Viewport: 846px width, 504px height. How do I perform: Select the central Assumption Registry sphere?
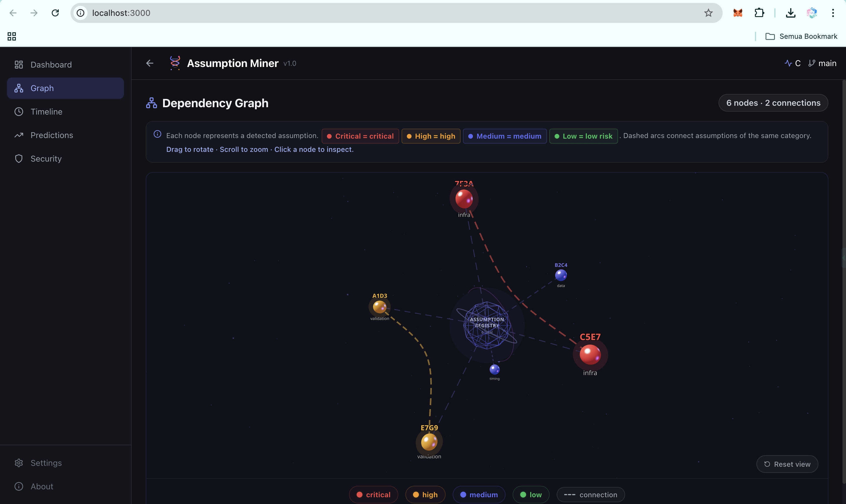click(x=487, y=325)
